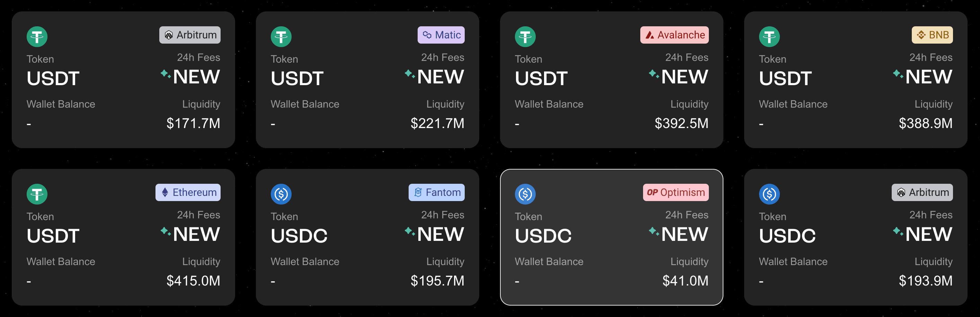Open the pool with $415.0M liquidity
This screenshot has height=317, width=980.
123,237
